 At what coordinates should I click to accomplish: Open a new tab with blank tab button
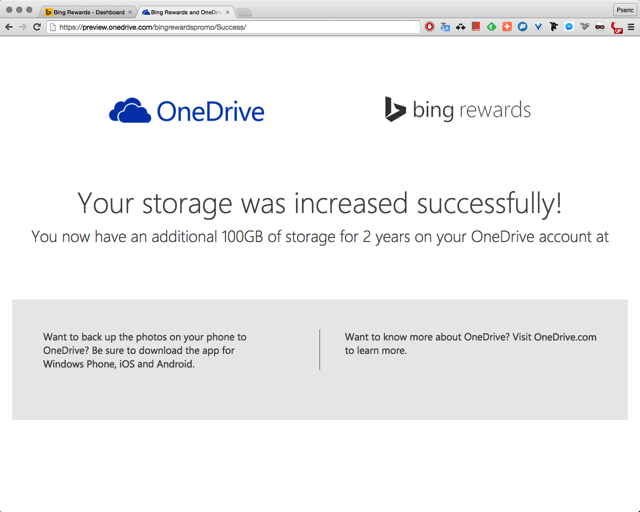(x=244, y=13)
